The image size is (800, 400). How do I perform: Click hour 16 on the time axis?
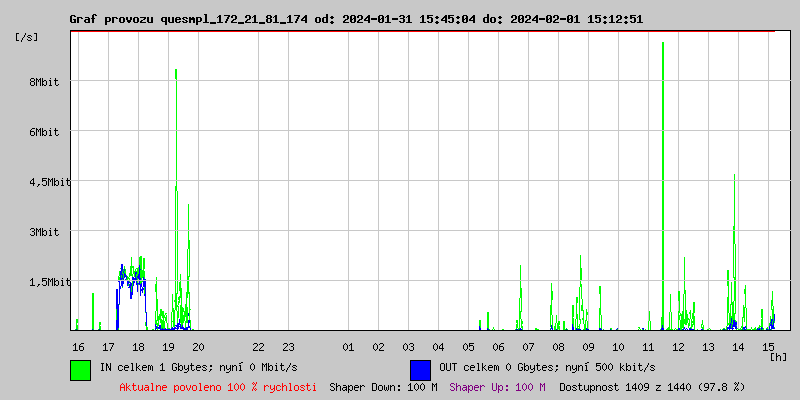pyautogui.click(x=78, y=346)
